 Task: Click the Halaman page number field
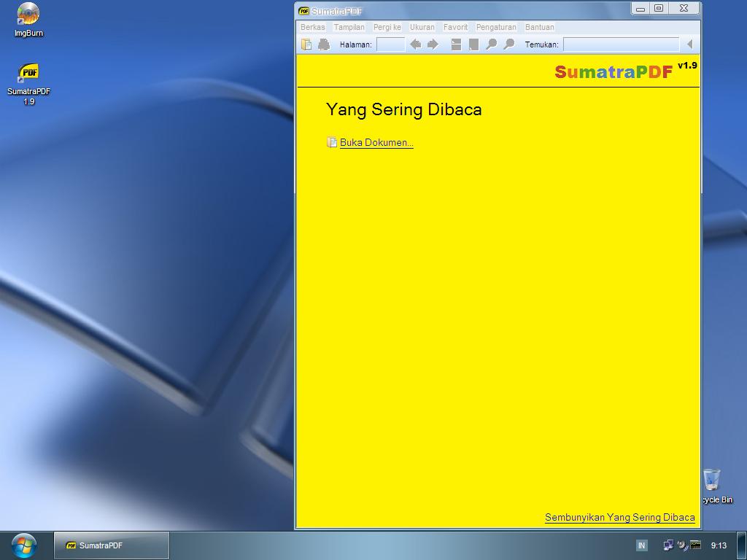(391, 44)
